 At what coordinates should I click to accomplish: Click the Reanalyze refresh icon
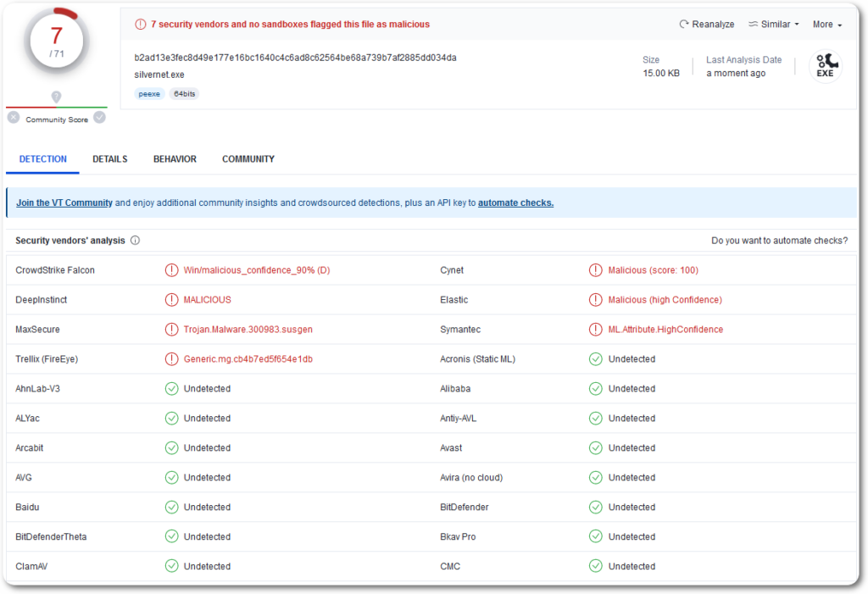point(684,25)
